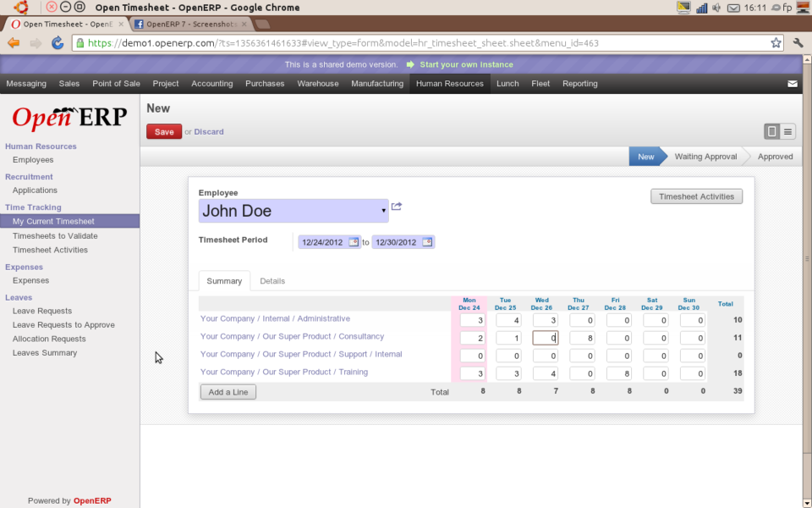Screen dimensions: 812x508
Task: Open employee record via external link icon
Action: click(397, 207)
